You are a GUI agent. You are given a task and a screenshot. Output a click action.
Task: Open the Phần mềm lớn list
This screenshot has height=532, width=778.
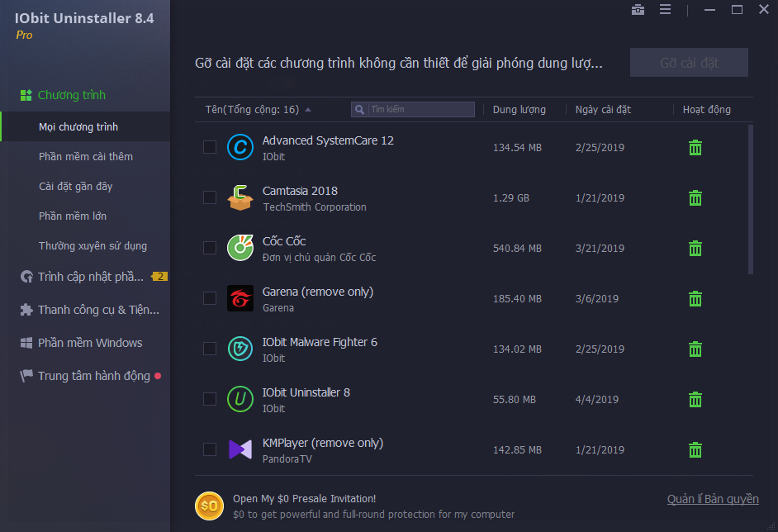(73, 216)
